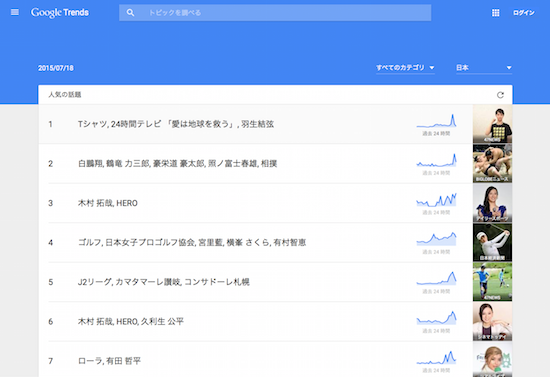Viewport: 550px width, 377px height.
Task: Open trending story Tシャツ, 24時間テレビ
Action: click(176, 124)
